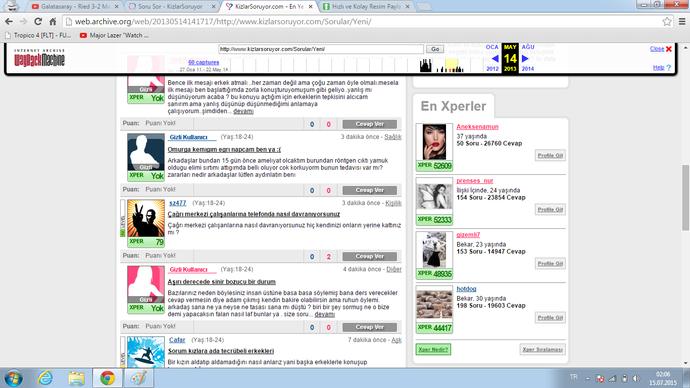
Task: Open question Omurga kemigım egrı napcam
Action: pos(224,150)
